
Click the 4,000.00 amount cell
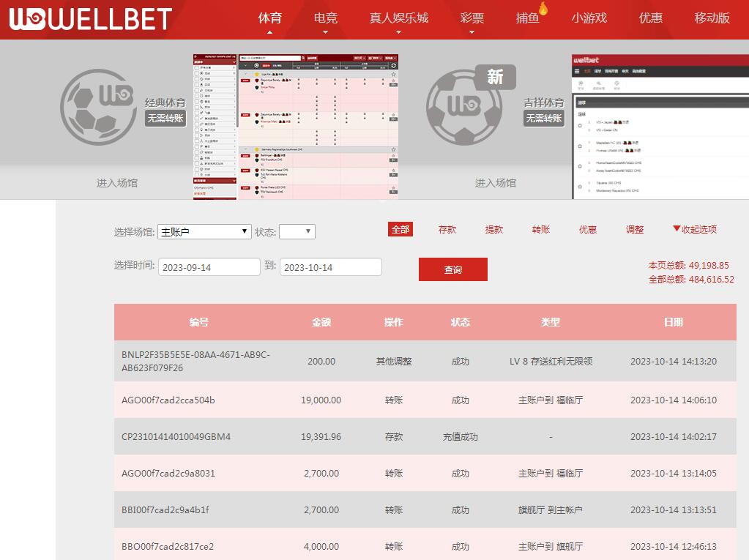[321, 546]
